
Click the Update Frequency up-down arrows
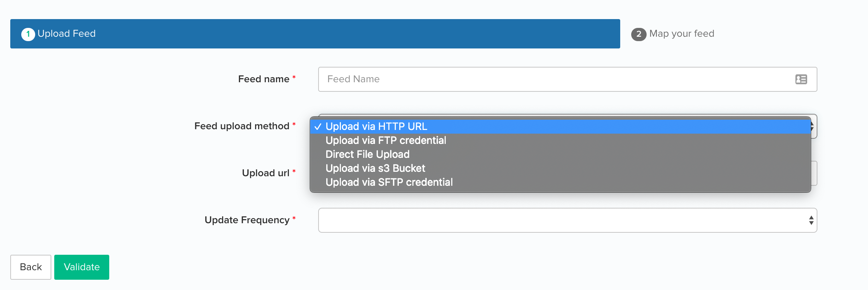pos(811,220)
